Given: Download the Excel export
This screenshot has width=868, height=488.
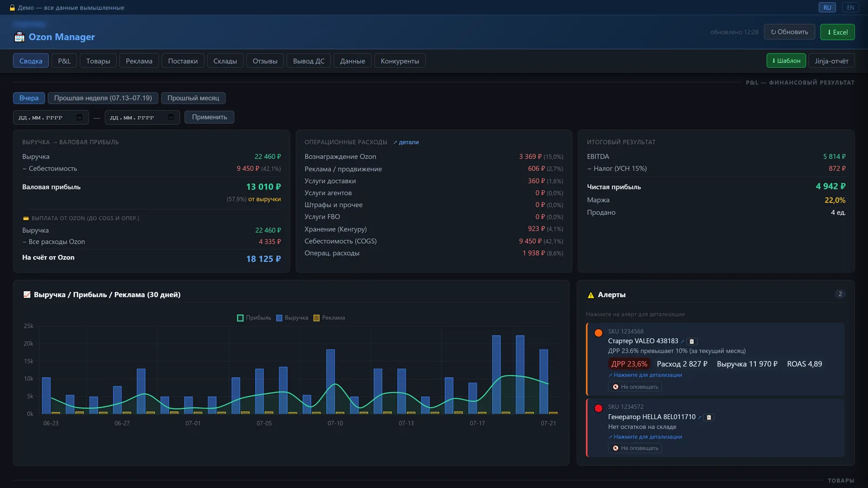Looking at the screenshot, I should [x=838, y=32].
